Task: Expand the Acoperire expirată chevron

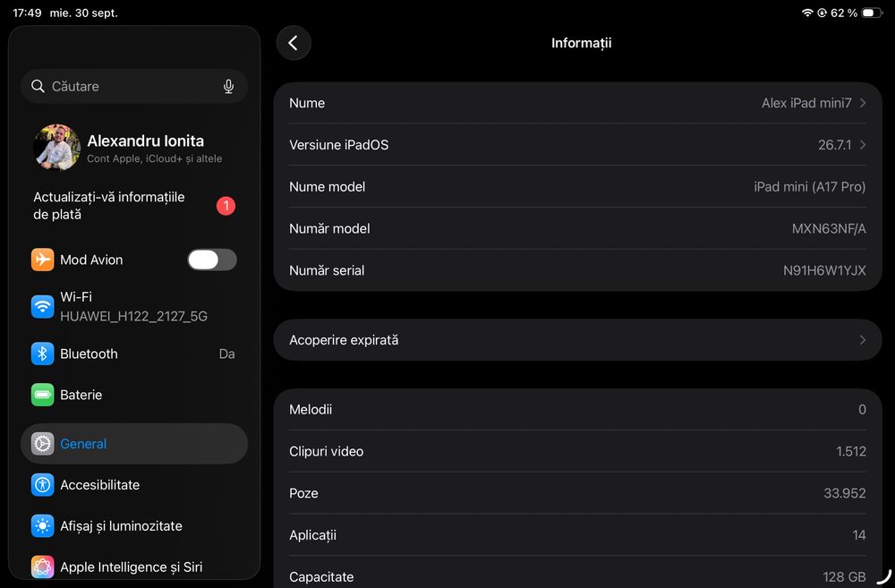Action: 863,340
